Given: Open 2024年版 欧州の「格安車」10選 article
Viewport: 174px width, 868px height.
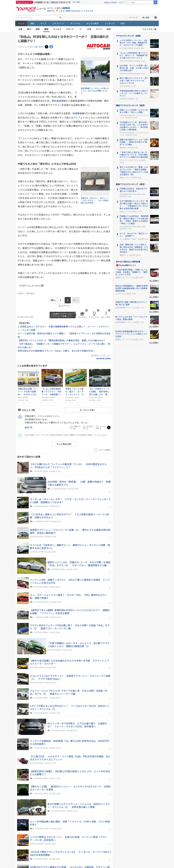Looking at the screenshot, I should (x=79, y=483).
